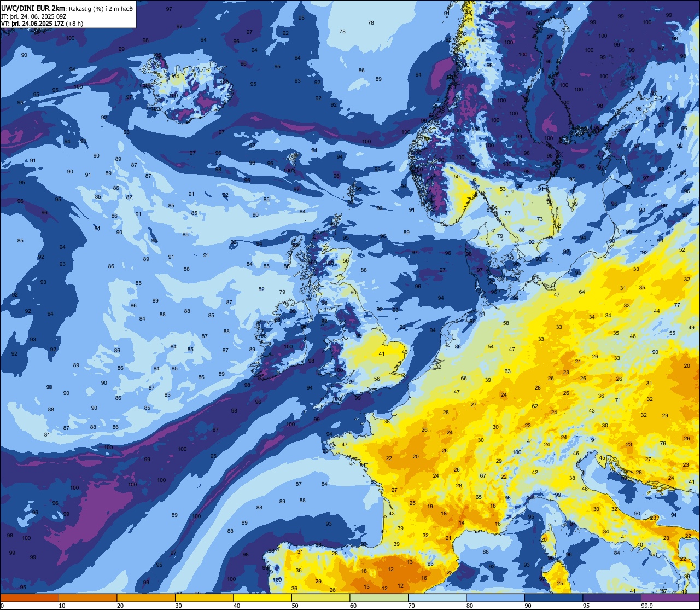
Task: Click the legend tick label "40"
Action: click(236, 606)
